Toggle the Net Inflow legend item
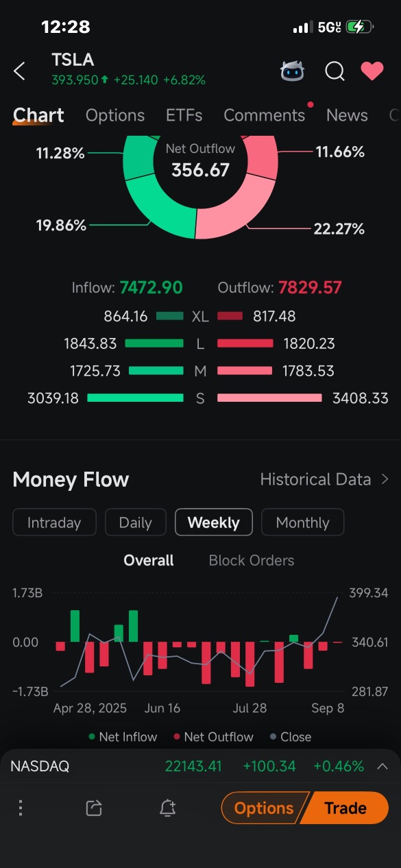 pyautogui.click(x=123, y=737)
